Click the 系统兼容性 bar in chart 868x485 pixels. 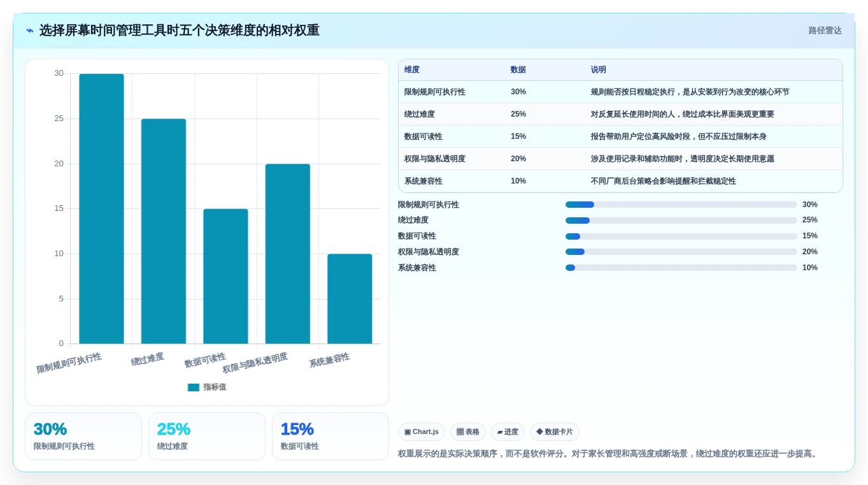pyautogui.click(x=350, y=299)
